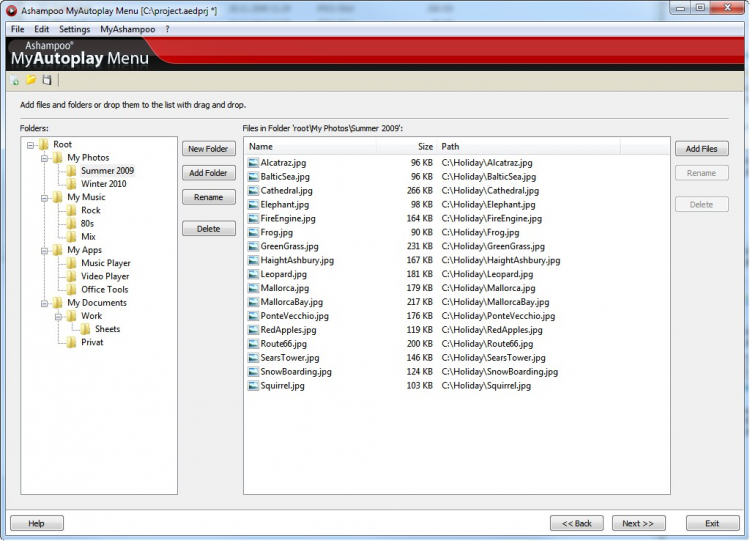This screenshot has width=750, height=541.
Task: Collapse the My Apps tree node
Action: [44, 251]
